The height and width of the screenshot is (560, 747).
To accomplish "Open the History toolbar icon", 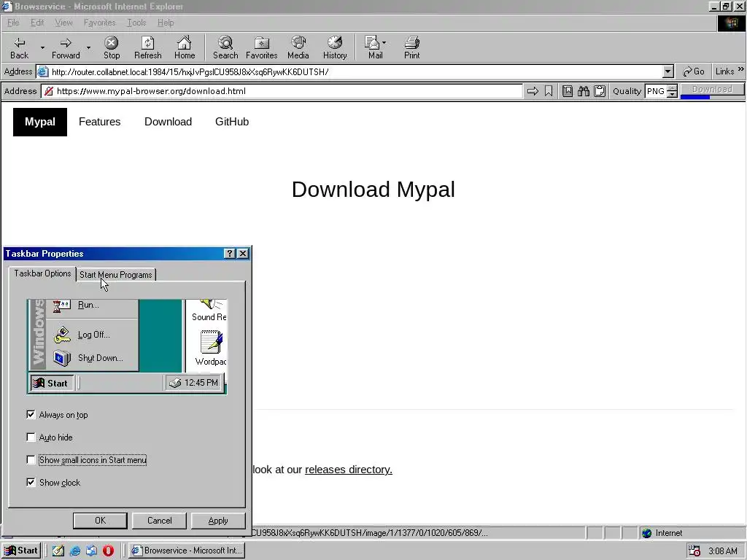I will click(335, 43).
